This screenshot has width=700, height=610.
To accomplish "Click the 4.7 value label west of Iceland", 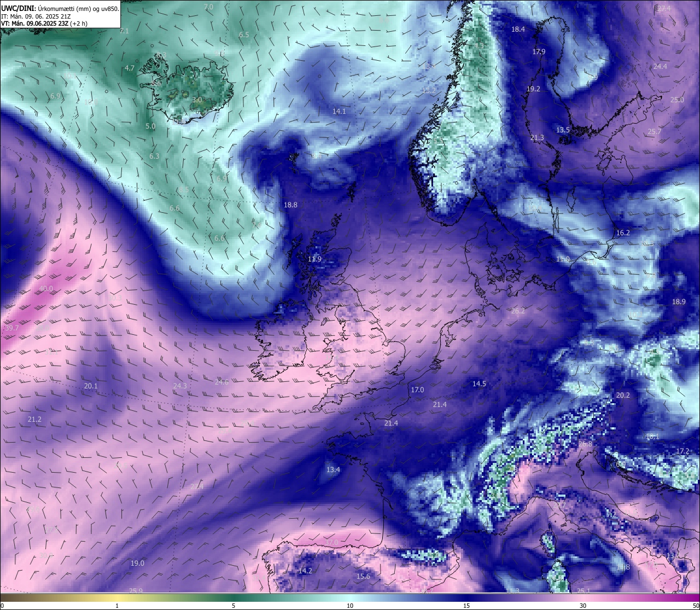I will click(x=130, y=68).
